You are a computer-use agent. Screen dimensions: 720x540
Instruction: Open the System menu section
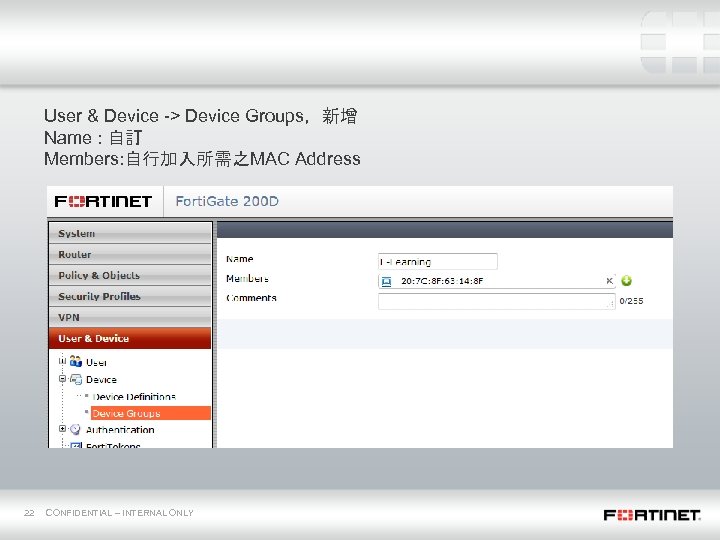click(130, 233)
